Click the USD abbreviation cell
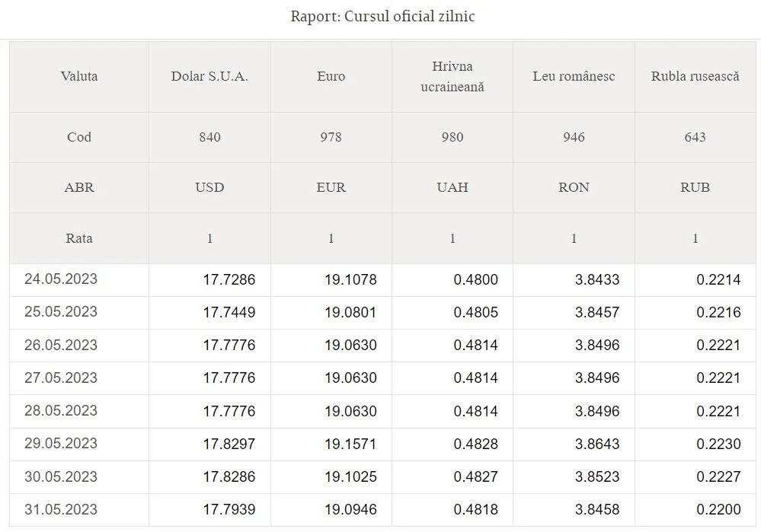This screenshot has height=532, width=761. [209, 188]
